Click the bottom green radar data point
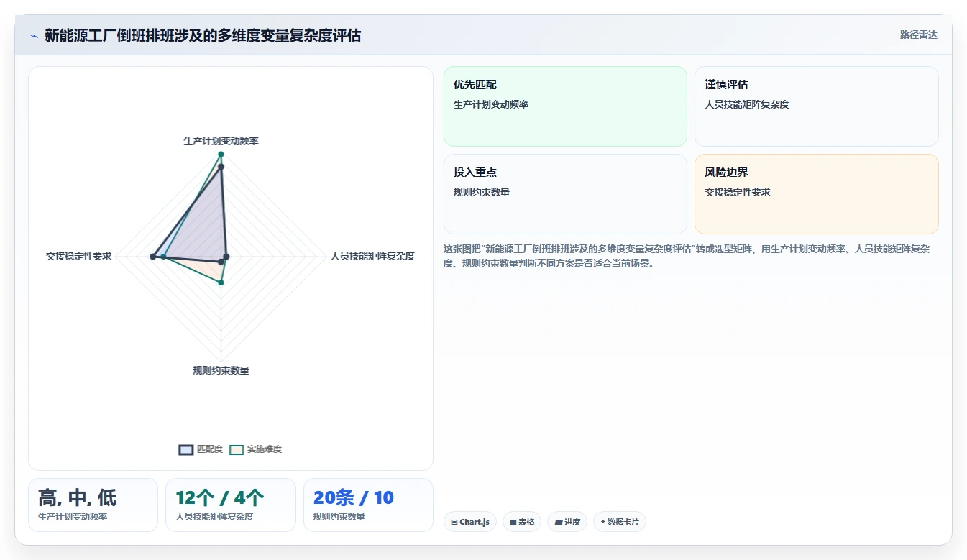Viewport: 967px width, 560px height. point(221,283)
